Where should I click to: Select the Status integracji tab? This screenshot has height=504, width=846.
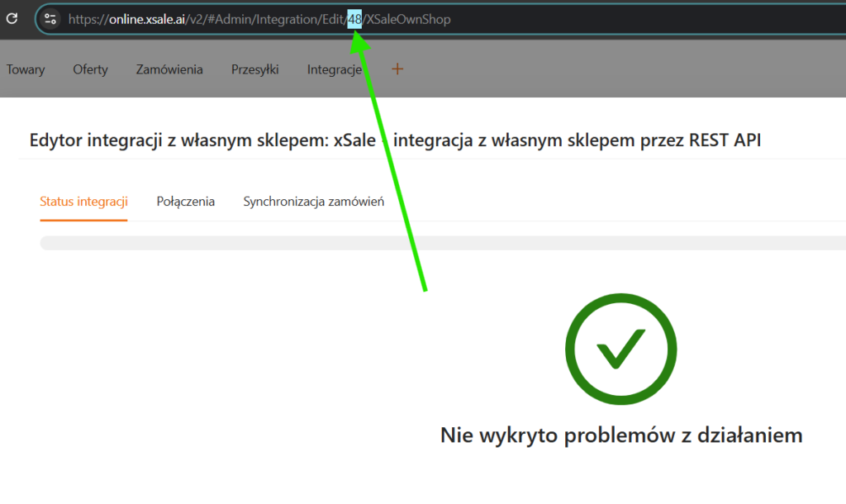[x=83, y=202]
